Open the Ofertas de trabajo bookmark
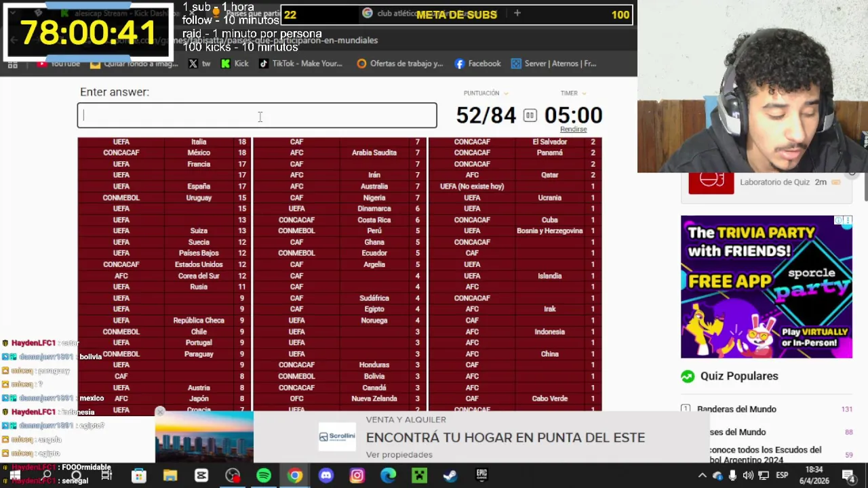 [400, 64]
